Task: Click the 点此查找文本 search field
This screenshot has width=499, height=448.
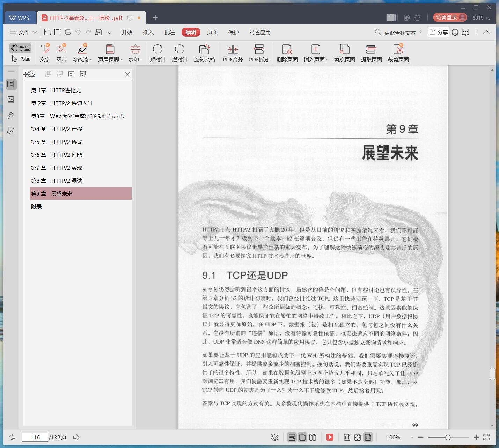Action: (396, 32)
